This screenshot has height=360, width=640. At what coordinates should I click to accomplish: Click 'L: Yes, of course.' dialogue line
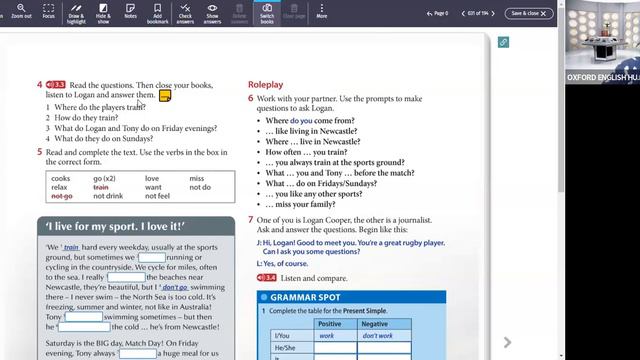282,264
